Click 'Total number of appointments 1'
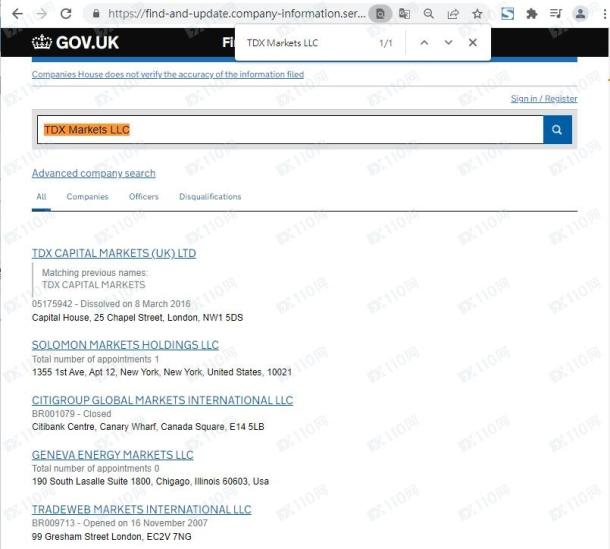Screen dimensions: 610x549 95,359
